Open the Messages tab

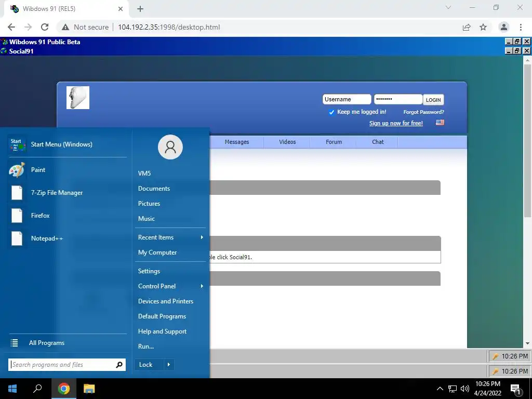(x=237, y=142)
